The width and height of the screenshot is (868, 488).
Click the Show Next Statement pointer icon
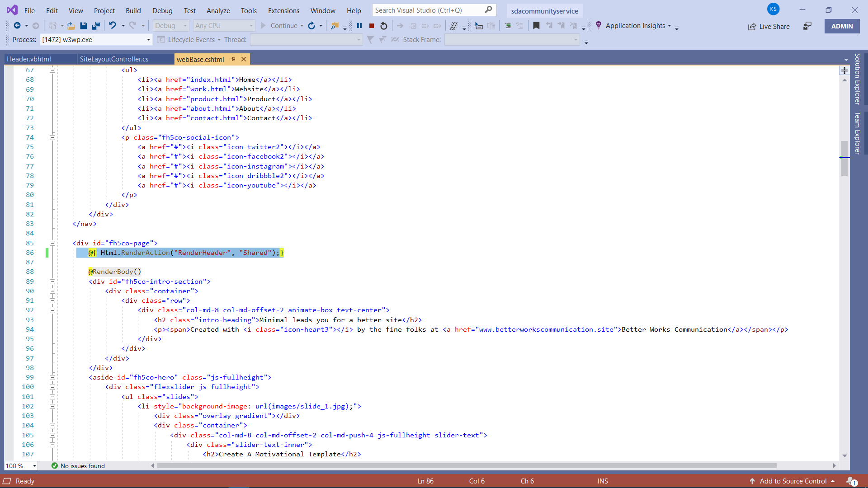pos(400,26)
